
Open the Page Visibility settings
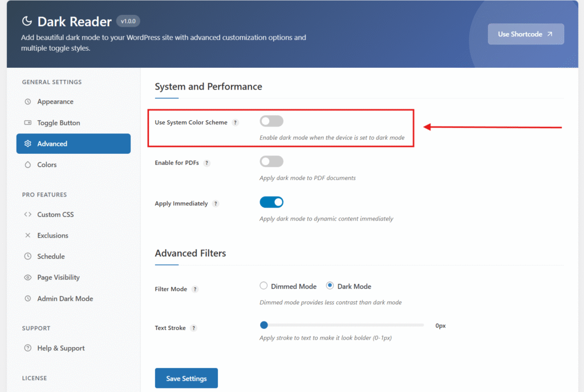pyautogui.click(x=74, y=277)
